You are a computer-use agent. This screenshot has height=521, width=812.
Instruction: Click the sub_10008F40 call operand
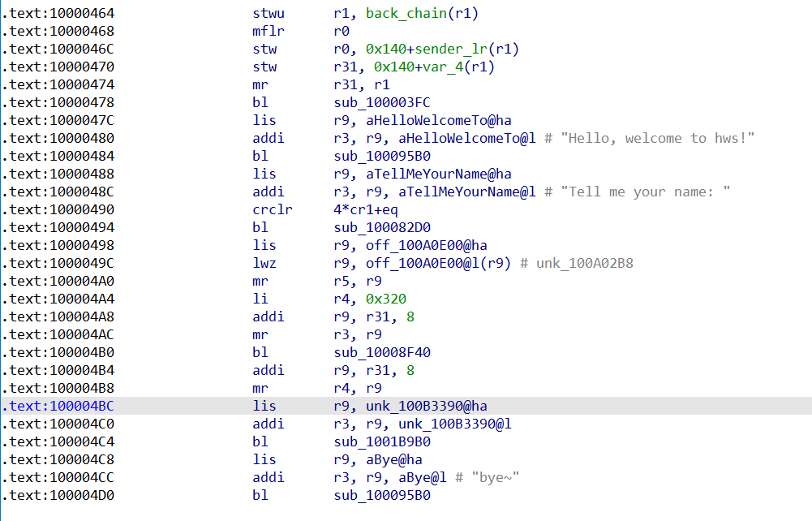point(382,352)
